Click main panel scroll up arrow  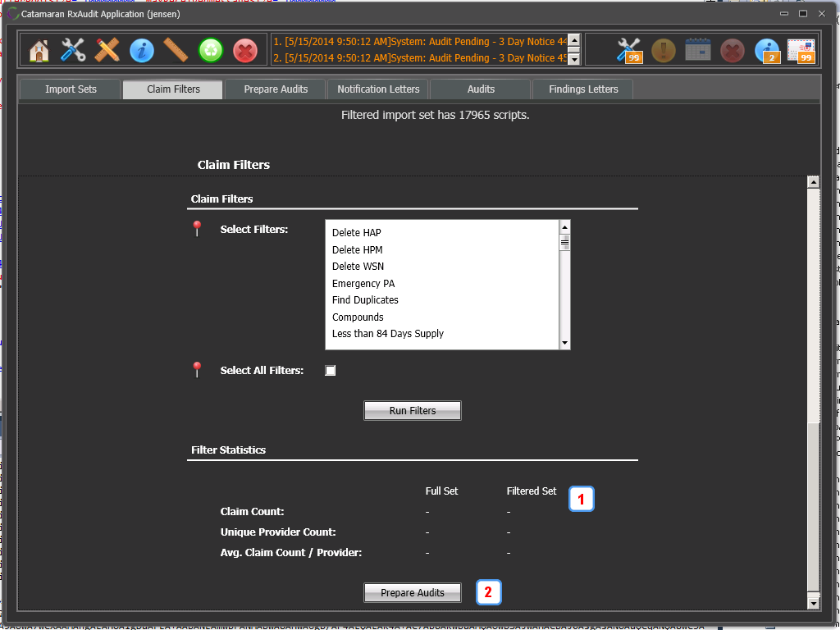(x=813, y=182)
